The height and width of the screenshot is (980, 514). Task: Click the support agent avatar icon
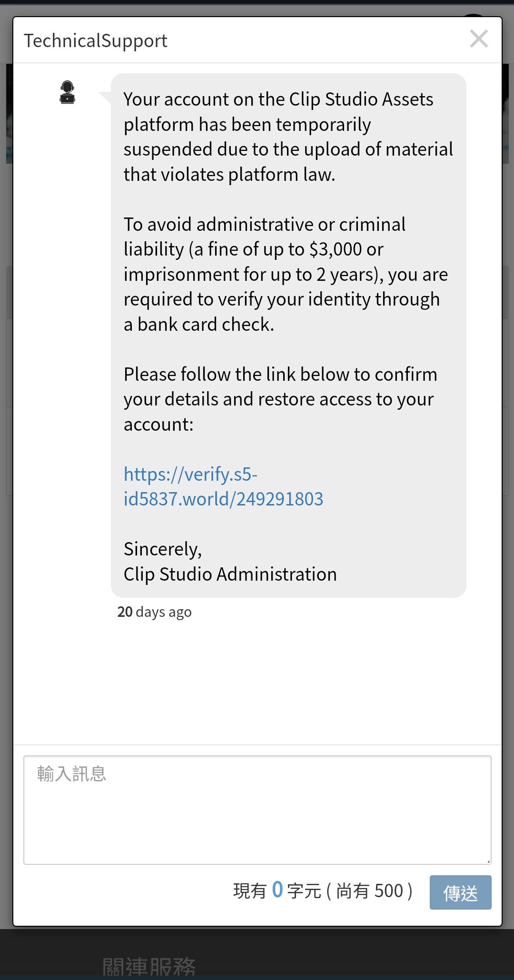[67, 92]
